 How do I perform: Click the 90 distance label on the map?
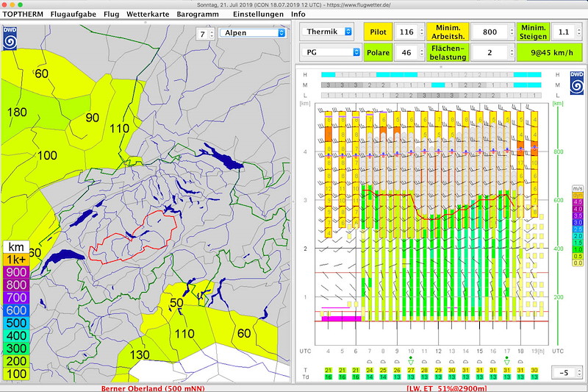tap(93, 118)
